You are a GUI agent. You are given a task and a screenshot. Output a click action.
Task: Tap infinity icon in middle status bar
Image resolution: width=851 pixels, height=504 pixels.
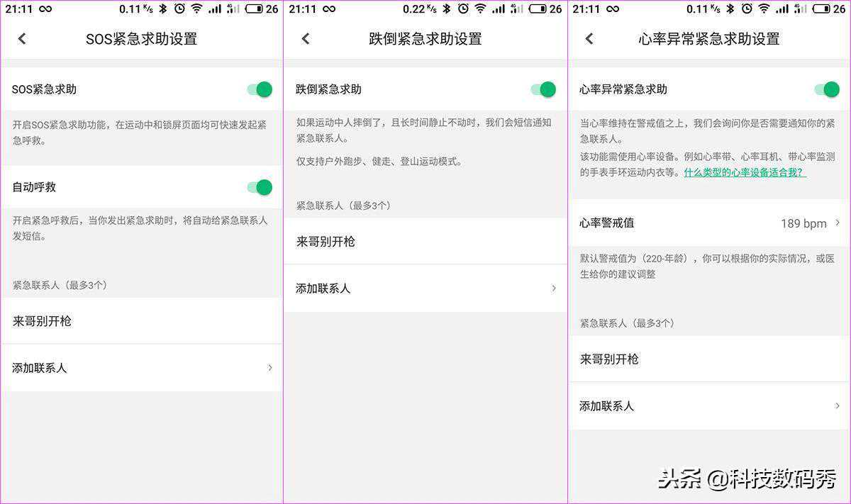coord(329,9)
